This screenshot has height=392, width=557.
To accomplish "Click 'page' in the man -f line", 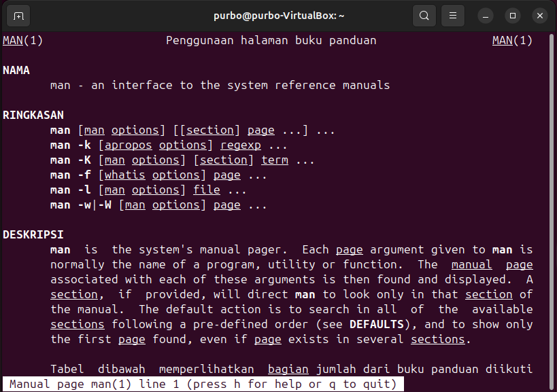I will (227, 175).
